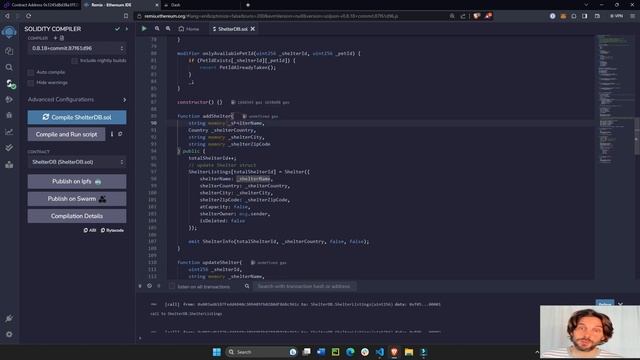
Task: Open the Plugin Manager plug icon
Action: pyautogui.click(x=9, y=318)
